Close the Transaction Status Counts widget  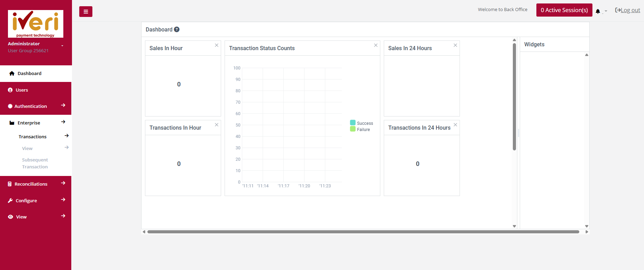click(376, 45)
